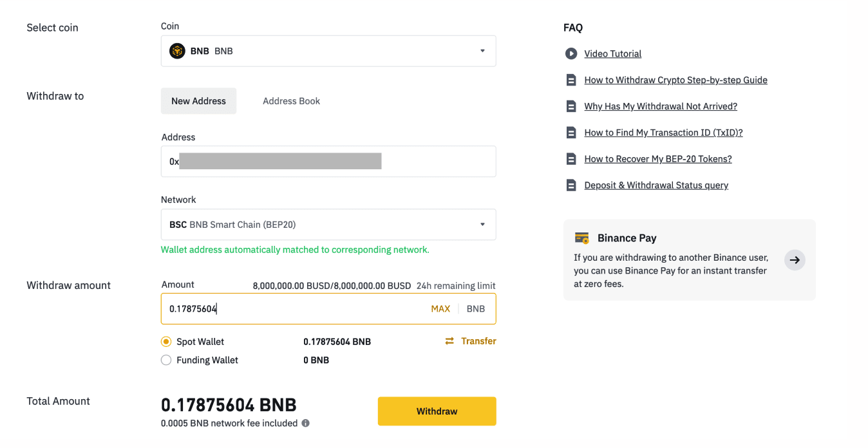Click MAX in the amount field

click(x=440, y=309)
